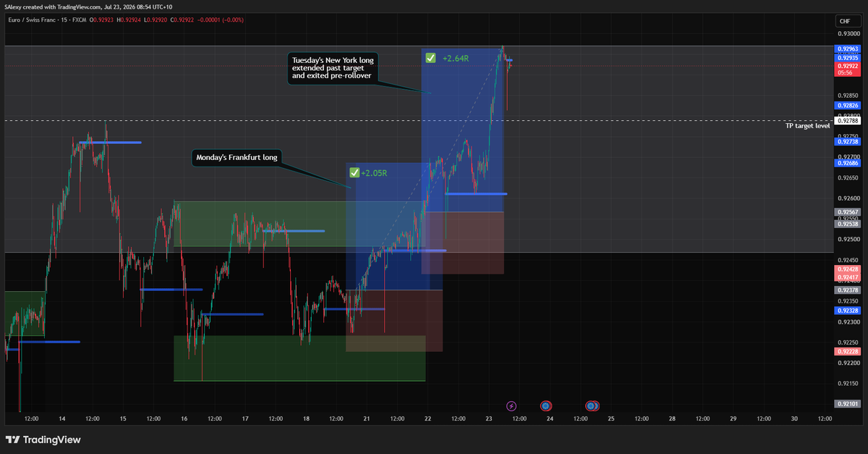Viewport: 868px width, 454px height.
Task: Click the TP target level label
Action: click(807, 125)
